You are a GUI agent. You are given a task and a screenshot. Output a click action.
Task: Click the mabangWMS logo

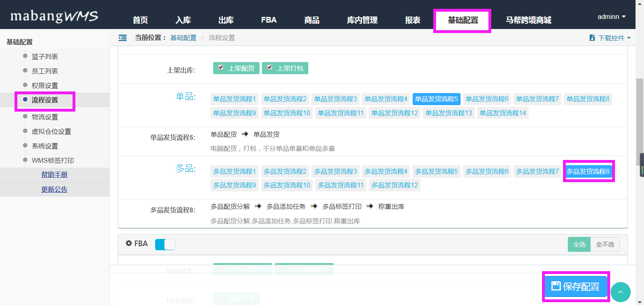[54, 16]
